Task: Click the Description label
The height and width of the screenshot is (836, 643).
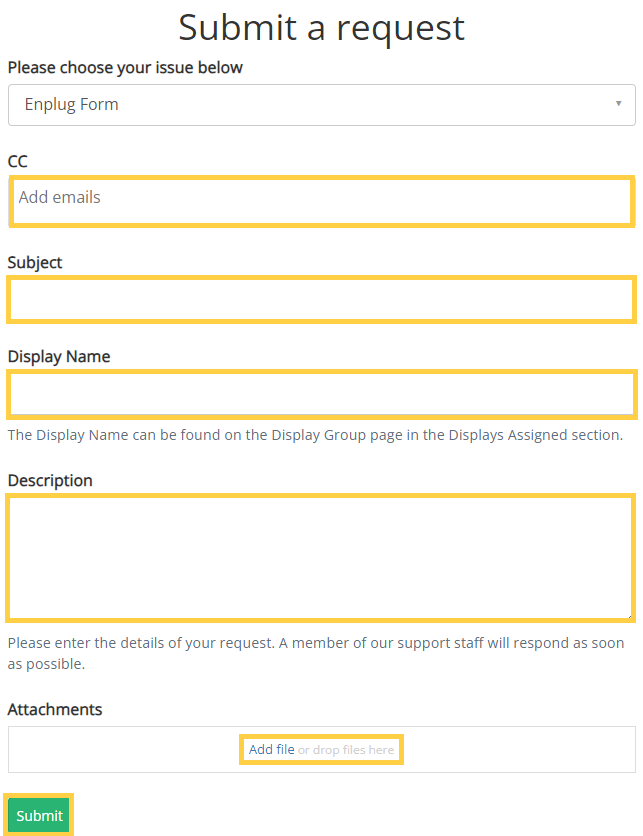Action: tap(50, 480)
